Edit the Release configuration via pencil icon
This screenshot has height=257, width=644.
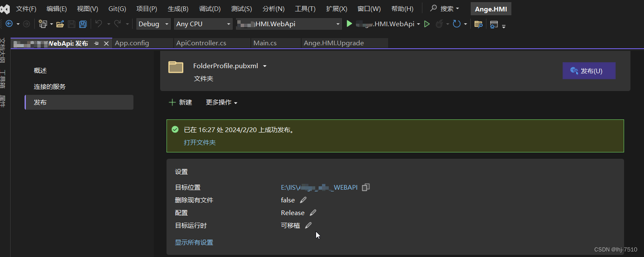point(313,213)
